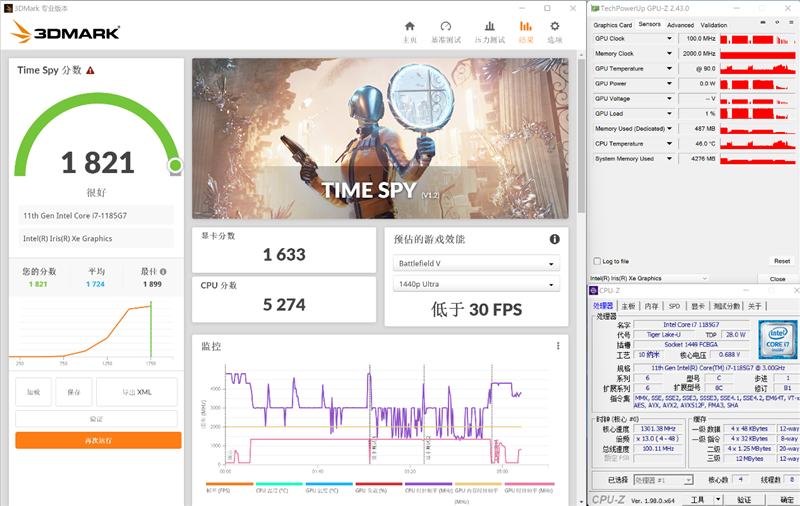Image resolution: width=800 pixels, height=506 pixels.
Task: Click the Intel Core i7 badge in CPU-Z
Action: pos(778,339)
